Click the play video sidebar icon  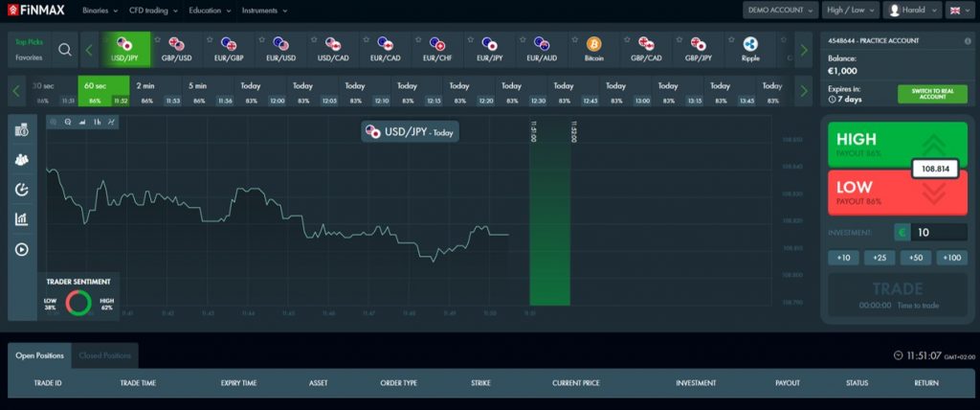coord(22,249)
